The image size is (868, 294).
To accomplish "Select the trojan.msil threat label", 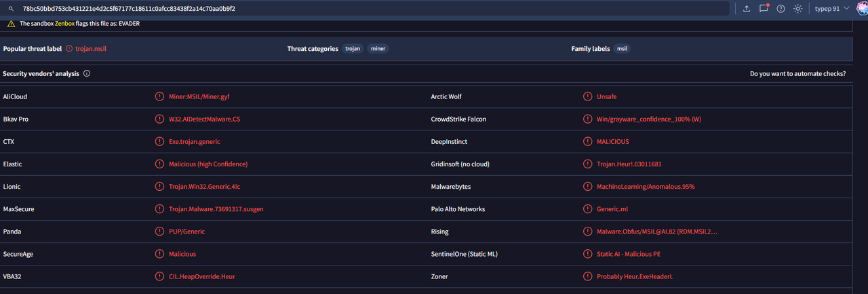I will pos(92,49).
